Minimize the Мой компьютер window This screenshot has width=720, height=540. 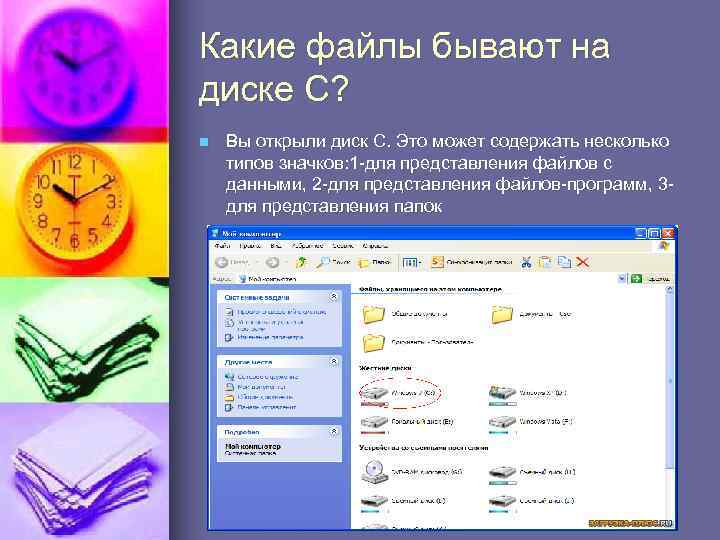click(641, 233)
